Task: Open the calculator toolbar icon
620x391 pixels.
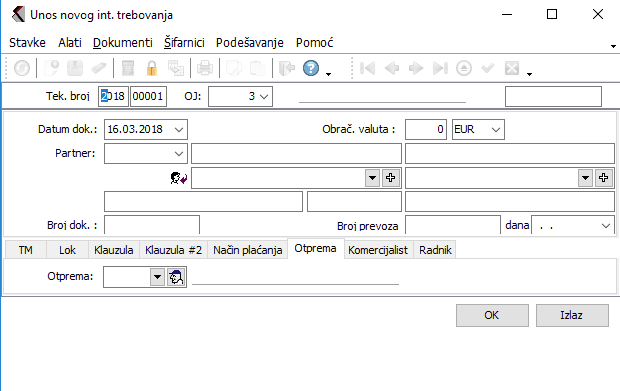Action: [128, 68]
